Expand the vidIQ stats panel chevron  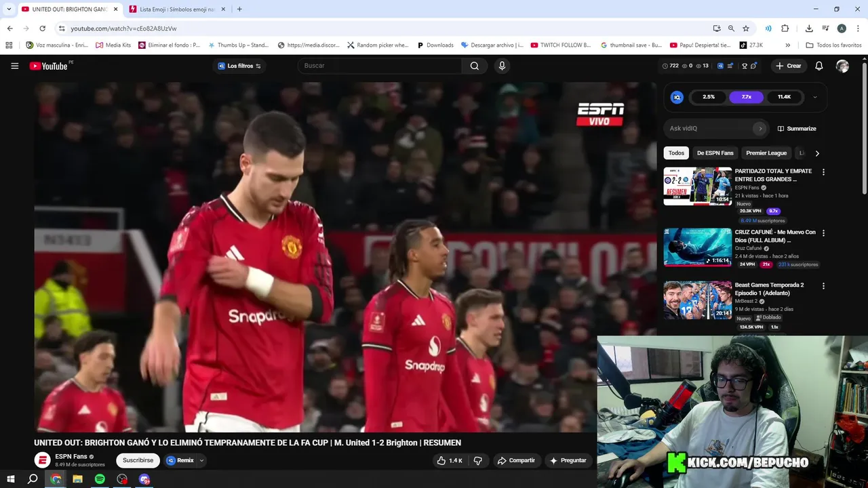tap(815, 97)
